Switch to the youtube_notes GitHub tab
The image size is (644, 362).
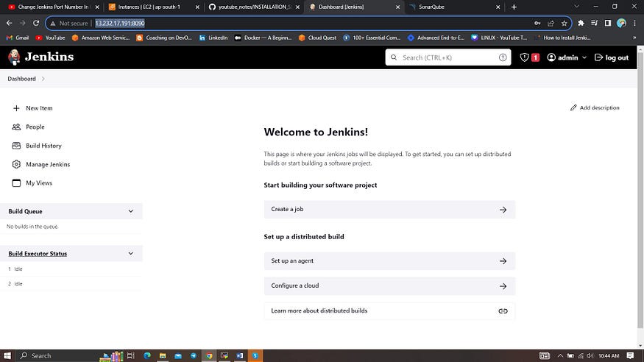tap(253, 7)
